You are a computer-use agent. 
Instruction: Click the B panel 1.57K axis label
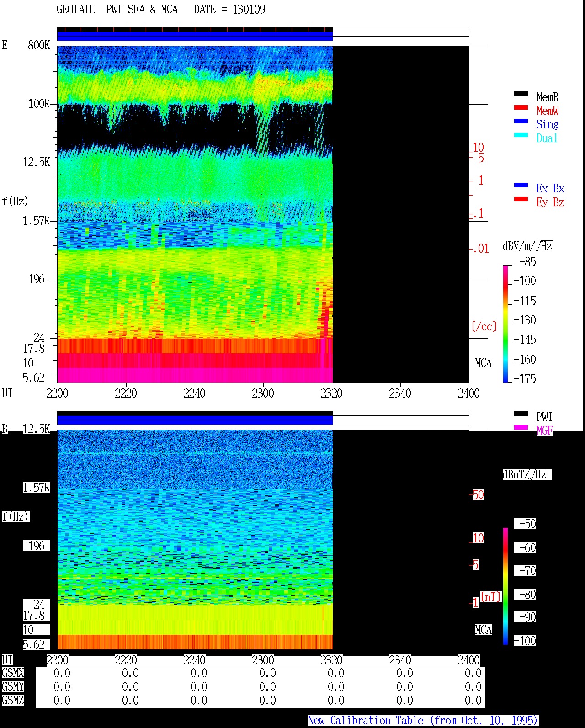[x=37, y=487]
